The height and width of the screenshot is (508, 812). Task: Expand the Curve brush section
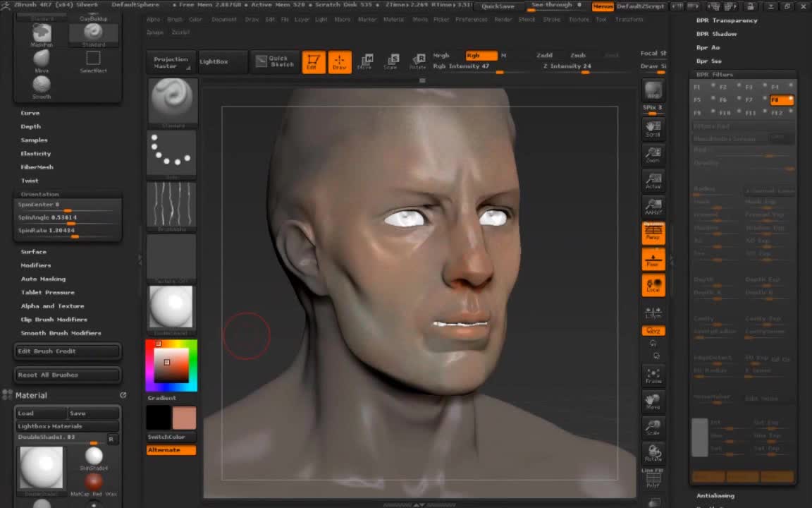30,113
